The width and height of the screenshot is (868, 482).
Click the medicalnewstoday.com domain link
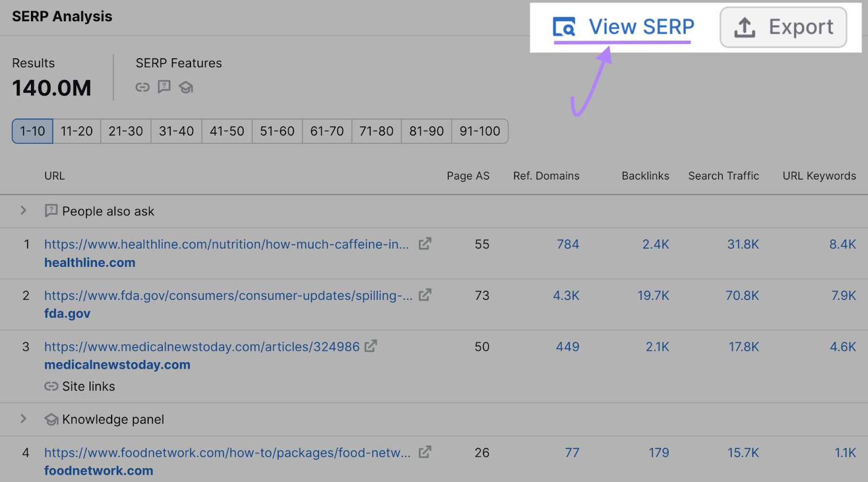(x=117, y=365)
